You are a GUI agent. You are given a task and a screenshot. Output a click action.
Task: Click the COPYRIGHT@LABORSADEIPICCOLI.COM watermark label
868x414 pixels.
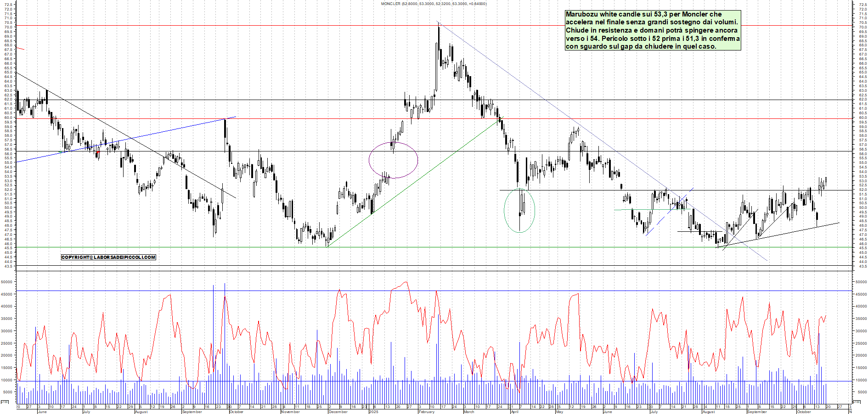coord(108,257)
